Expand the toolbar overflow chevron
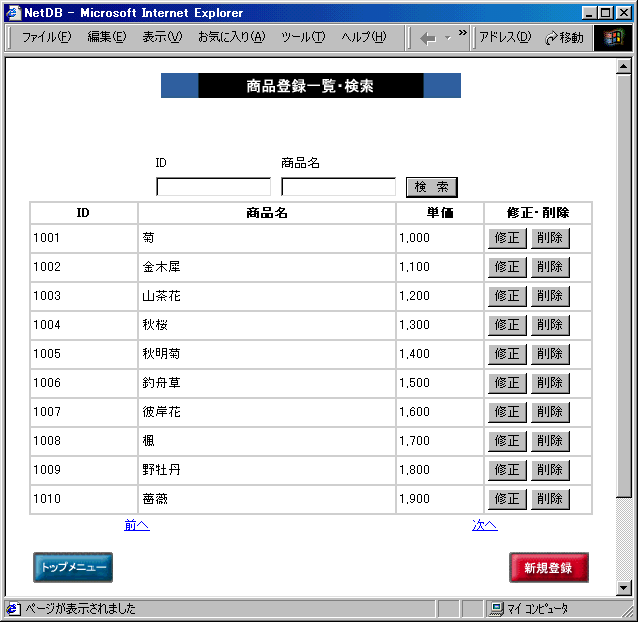 pyautogui.click(x=463, y=33)
